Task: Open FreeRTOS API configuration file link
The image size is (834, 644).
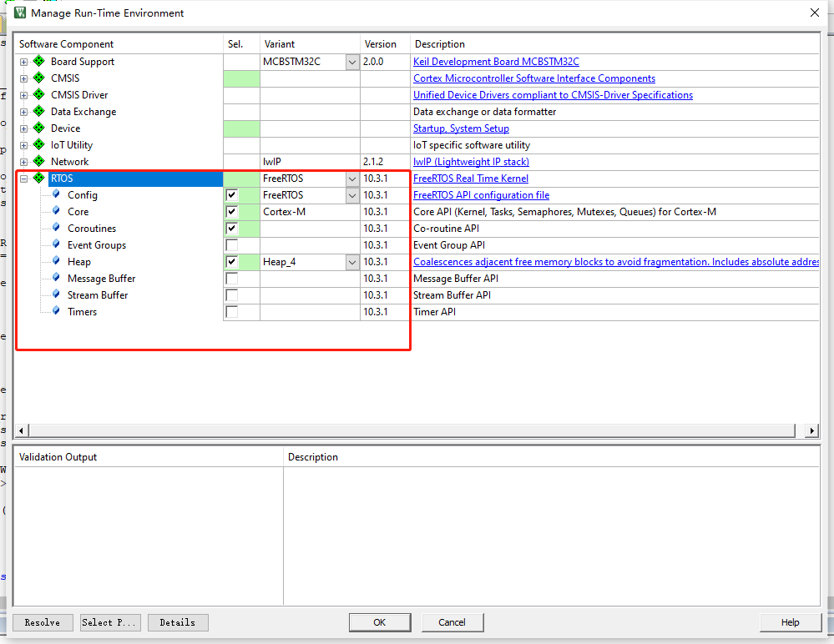Action: click(482, 195)
